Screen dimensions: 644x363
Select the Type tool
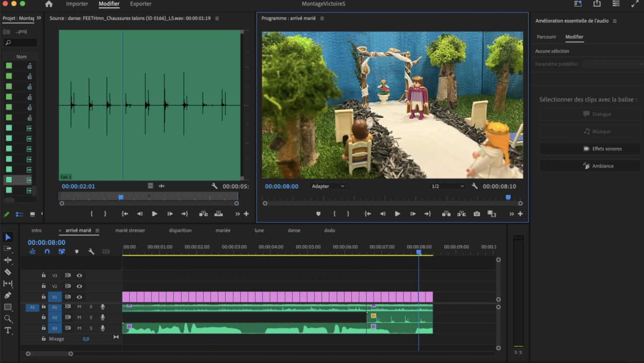click(x=8, y=330)
